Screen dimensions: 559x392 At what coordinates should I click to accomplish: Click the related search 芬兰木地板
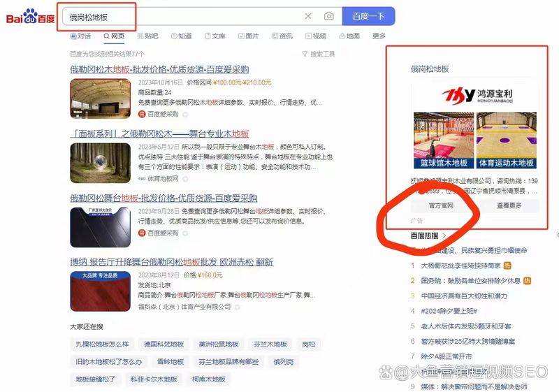point(270,344)
